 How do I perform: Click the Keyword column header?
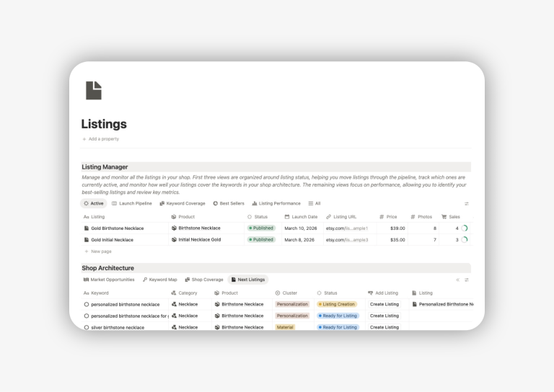pyautogui.click(x=96, y=293)
